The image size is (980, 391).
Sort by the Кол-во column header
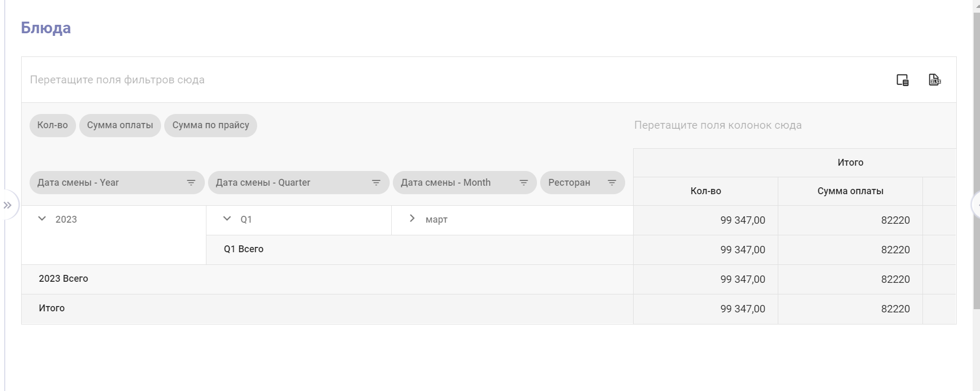pos(705,191)
